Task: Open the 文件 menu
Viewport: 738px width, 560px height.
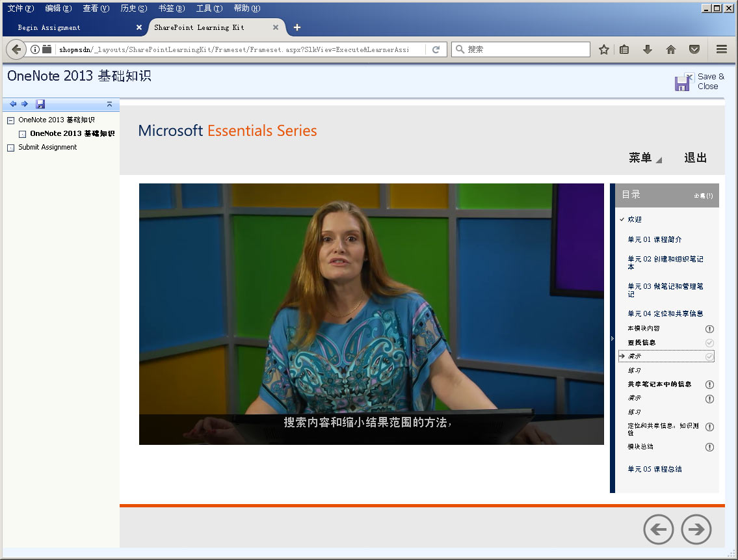Action: [x=21, y=8]
